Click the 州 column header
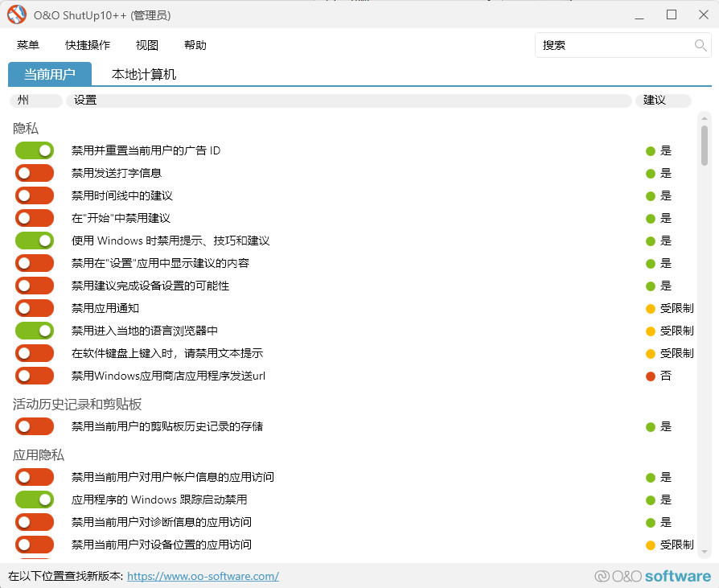This screenshot has width=719, height=588. [35, 101]
